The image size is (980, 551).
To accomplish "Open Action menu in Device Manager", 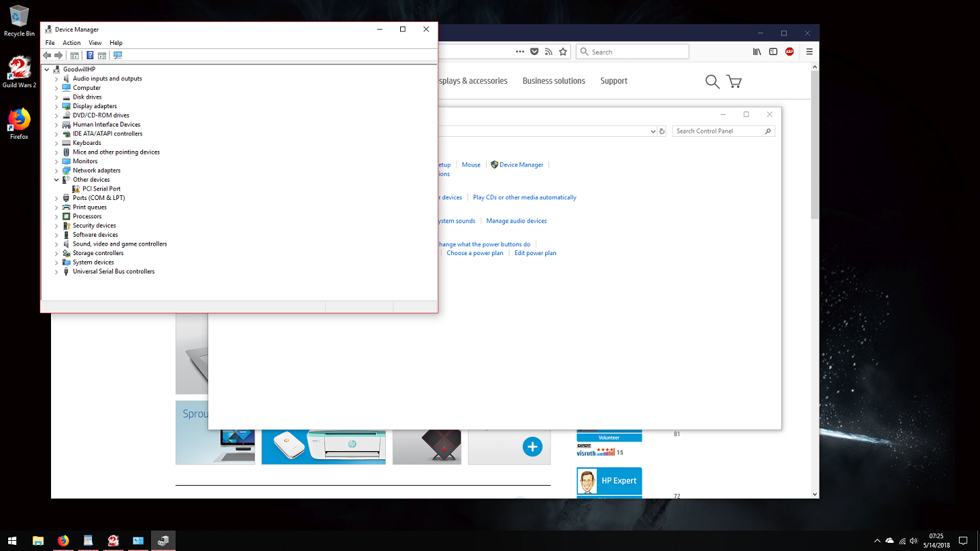I will point(71,43).
